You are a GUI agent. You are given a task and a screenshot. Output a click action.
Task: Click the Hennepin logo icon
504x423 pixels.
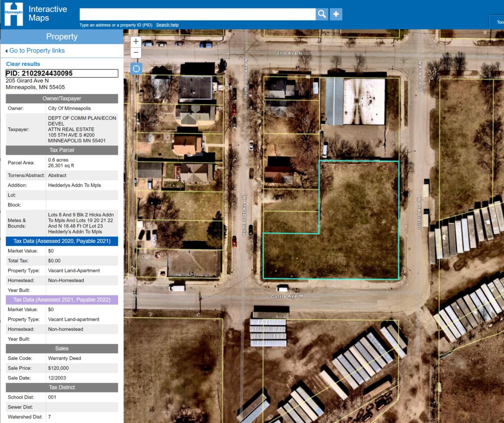(13, 14)
